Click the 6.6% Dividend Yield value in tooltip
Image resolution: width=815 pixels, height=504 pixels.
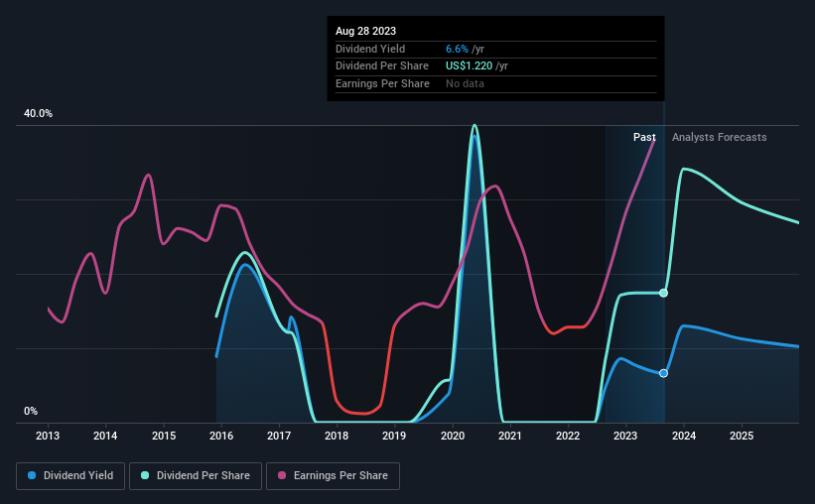pos(457,49)
